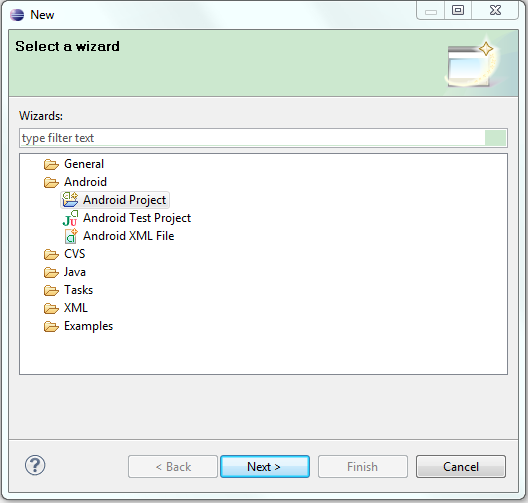Click the Finish button
The image size is (528, 503).
click(x=363, y=467)
